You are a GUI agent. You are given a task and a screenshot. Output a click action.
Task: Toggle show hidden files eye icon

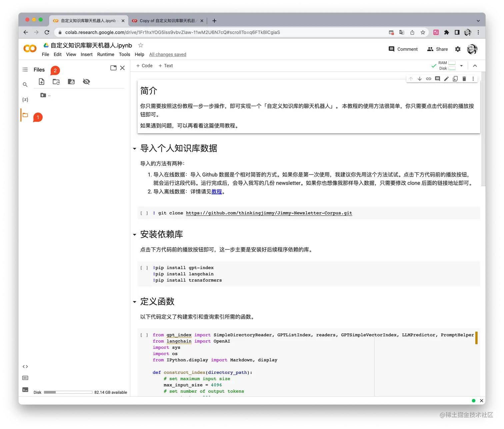tap(86, 82)
